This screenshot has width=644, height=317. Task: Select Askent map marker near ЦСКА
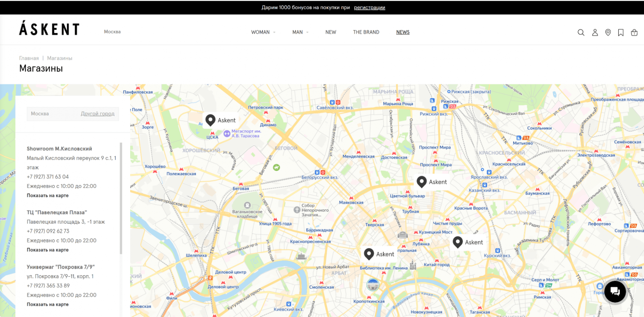[210, 120]
